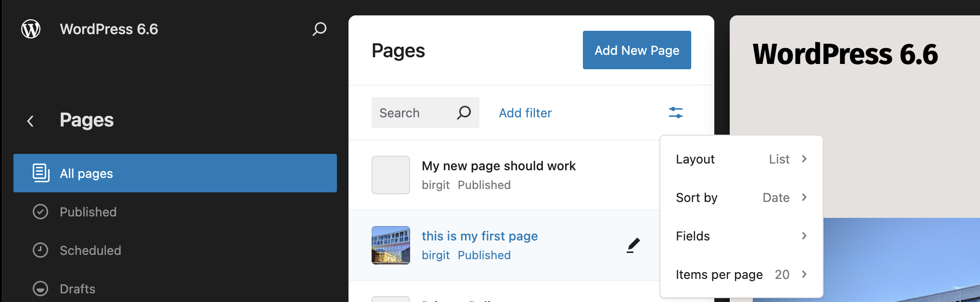Open the Fields submenu

[741, 236]
